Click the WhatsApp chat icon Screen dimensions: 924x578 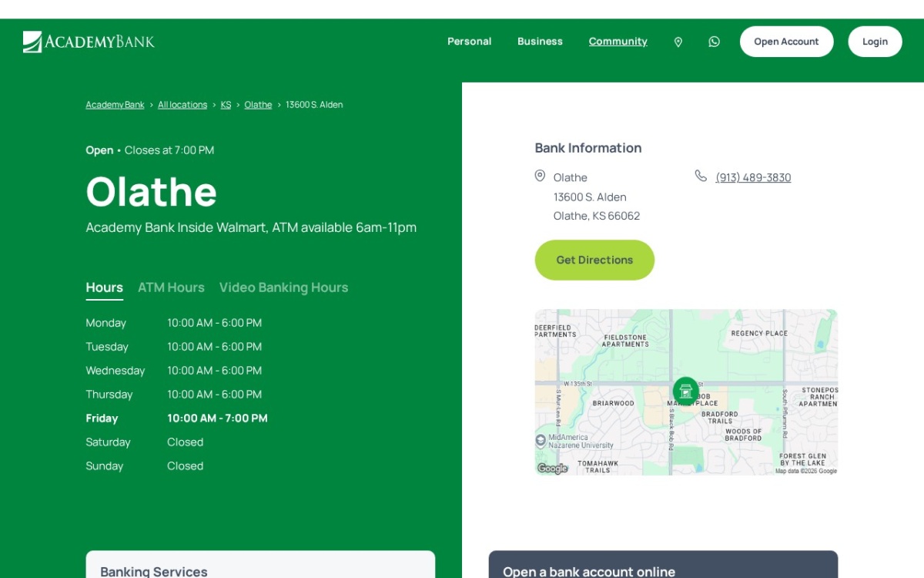pyautogui.click(x=715, y=42)
